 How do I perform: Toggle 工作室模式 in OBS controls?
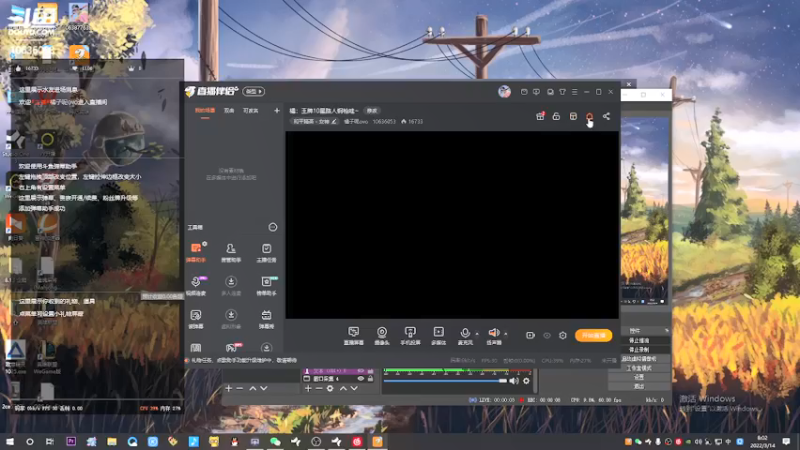coord(639,368)
